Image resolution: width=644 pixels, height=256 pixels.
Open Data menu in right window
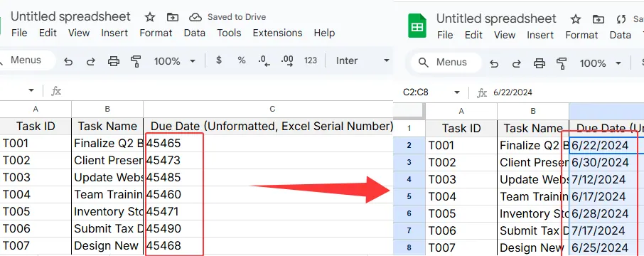click(620, 36)
